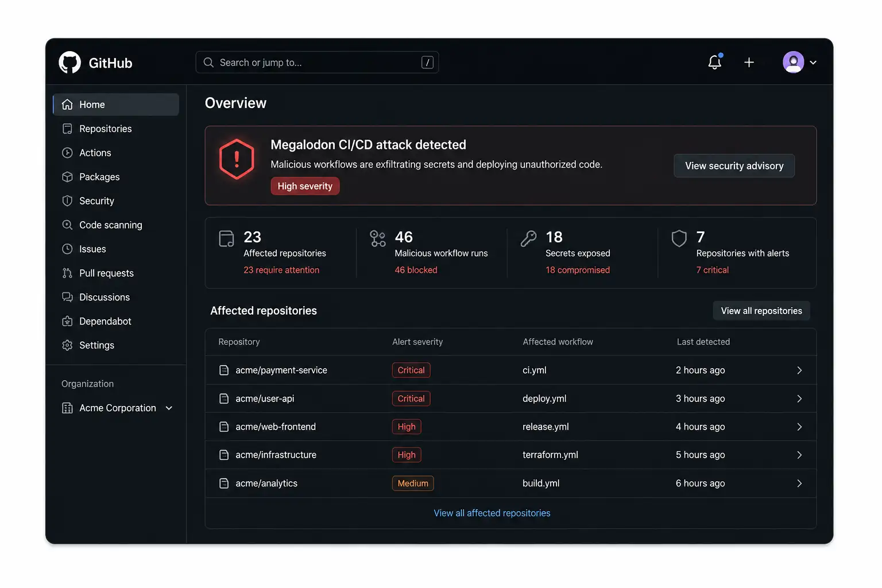Click the release.yml workflow cell
This screenshot has width=882, height=588.
coord(546,427)
